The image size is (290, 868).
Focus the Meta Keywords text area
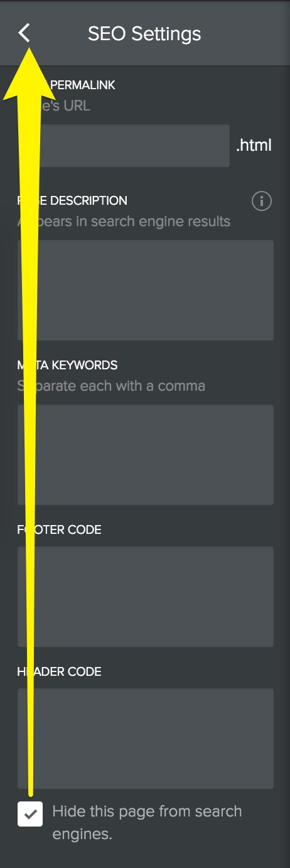tap(146, 455)
